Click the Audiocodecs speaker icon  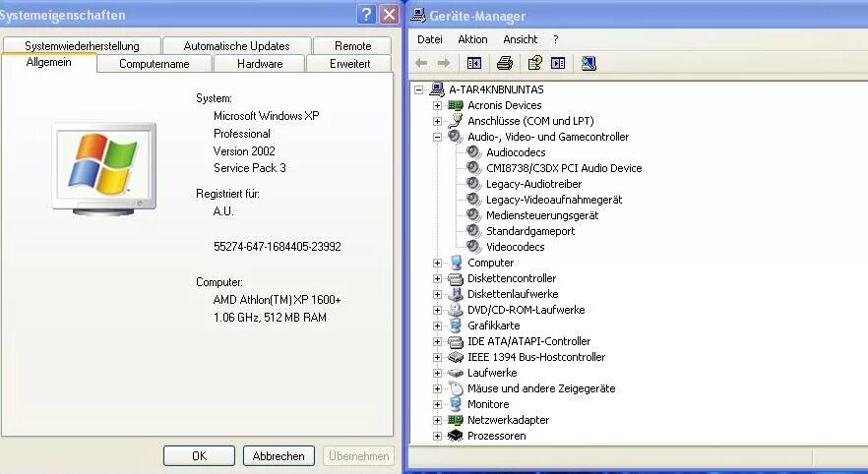point(474,152)
